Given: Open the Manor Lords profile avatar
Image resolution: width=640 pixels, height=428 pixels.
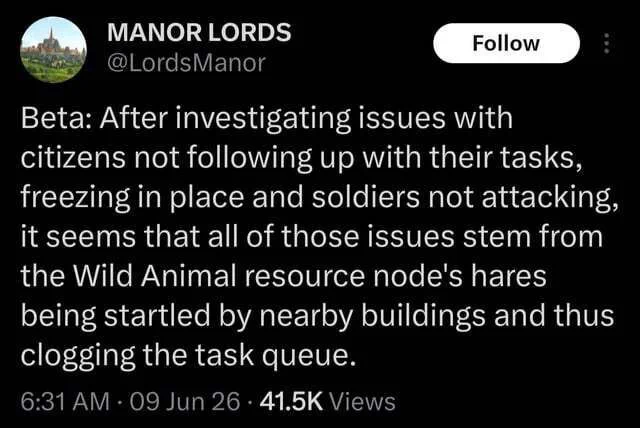Looking at the screenshot, I should (53, 49).
